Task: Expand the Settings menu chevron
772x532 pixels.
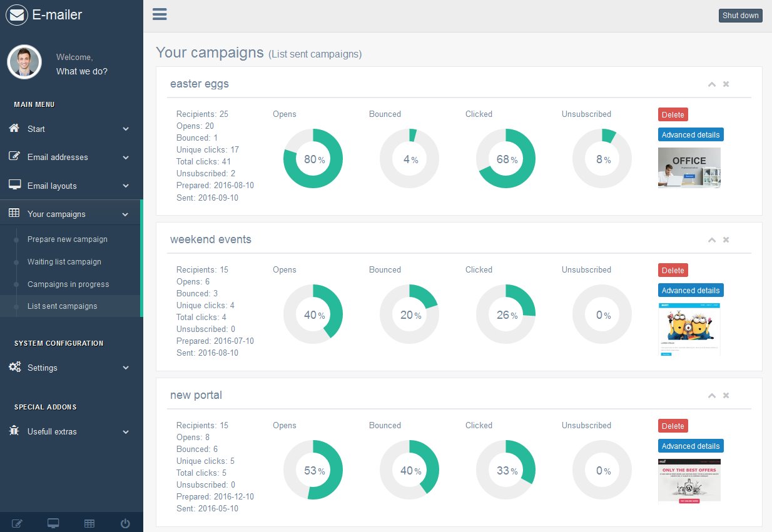Action: point(126,368)
